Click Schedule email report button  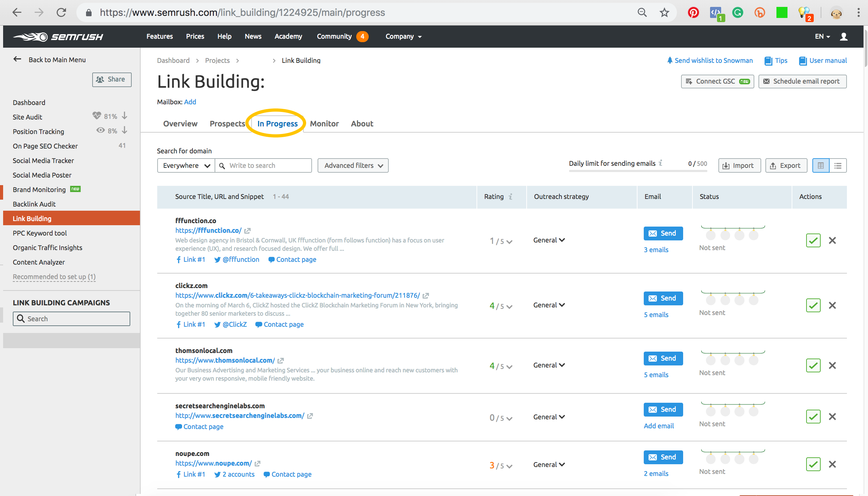802,82
